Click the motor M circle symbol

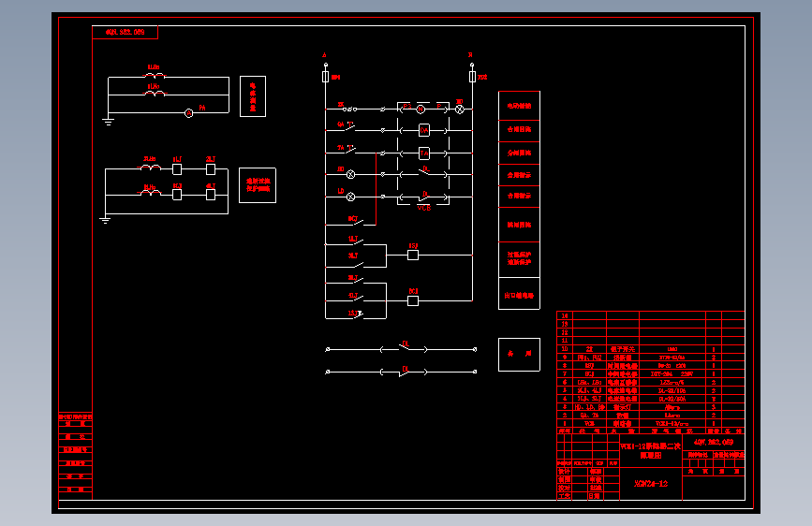coord(421,109)
